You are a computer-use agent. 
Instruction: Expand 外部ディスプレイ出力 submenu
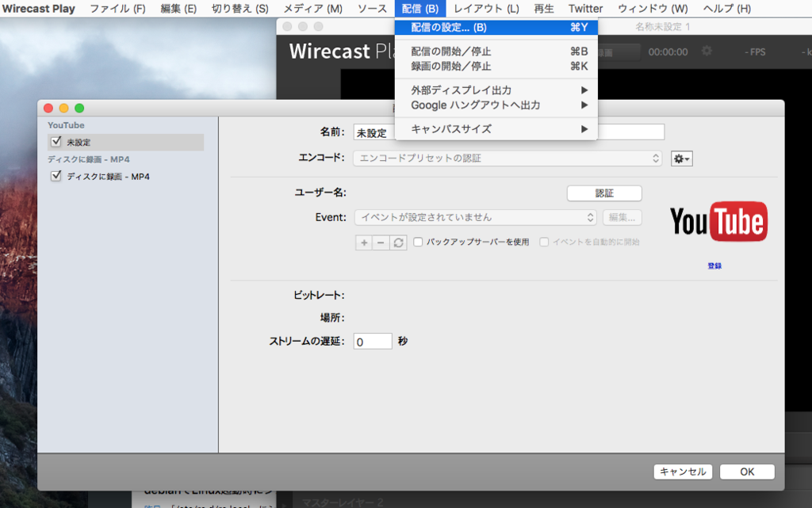pos(496,90)
